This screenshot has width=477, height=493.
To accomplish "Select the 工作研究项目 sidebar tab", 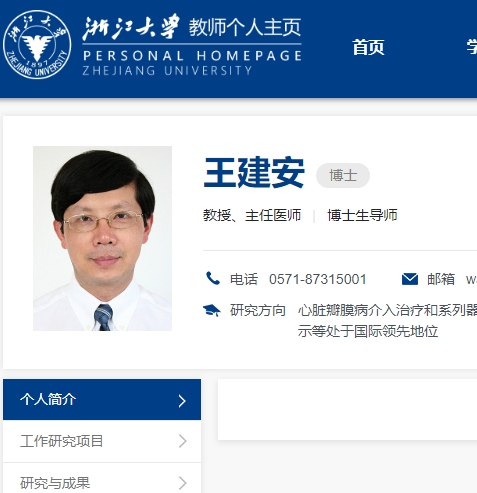I will [102, 441].
